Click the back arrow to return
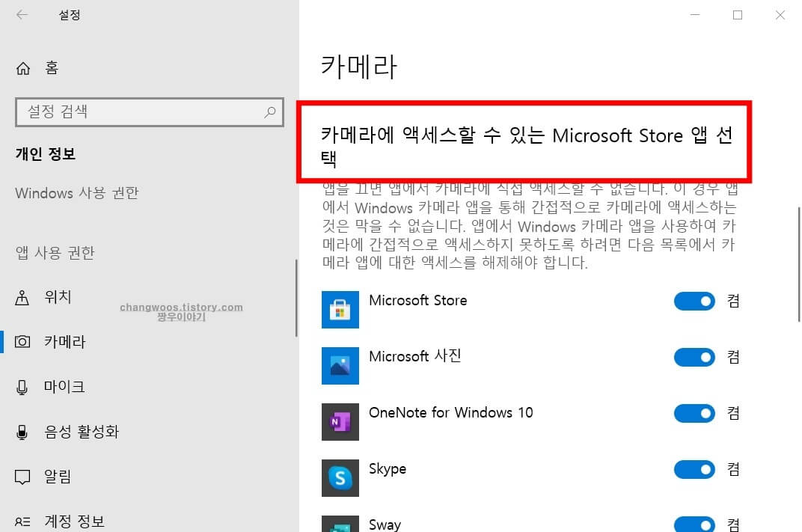The height and width of the screenshot is (532, 802). tap(22, 13)
